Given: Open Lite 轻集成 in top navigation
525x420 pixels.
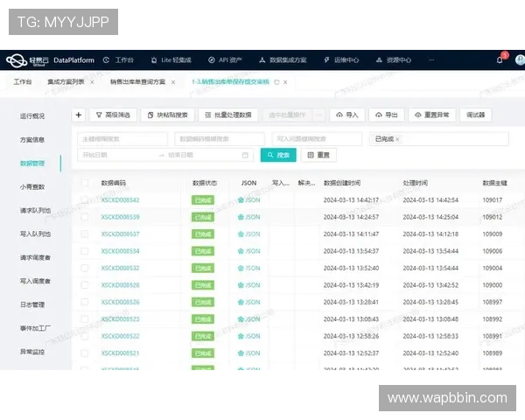Looking at the screenshot, I should pos(171,60).
